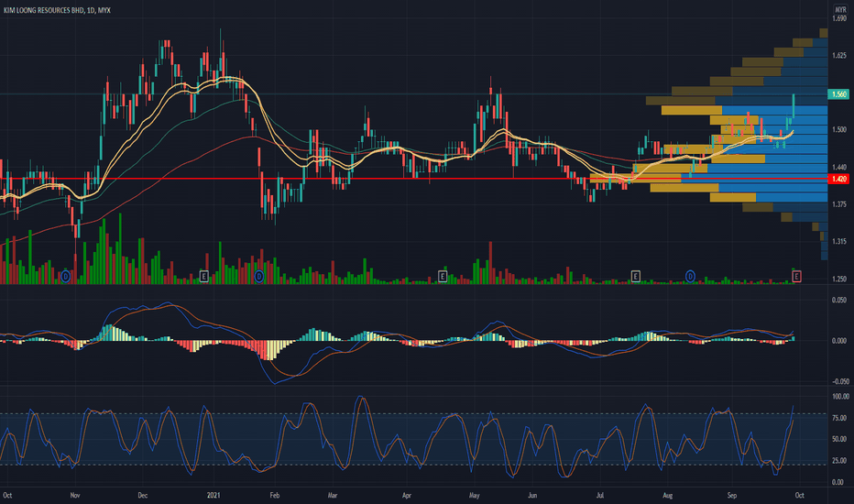Viewport: 854px width, 504px height.
Task: Open the dividend marker in late January 2021
Action: point(259,276)
